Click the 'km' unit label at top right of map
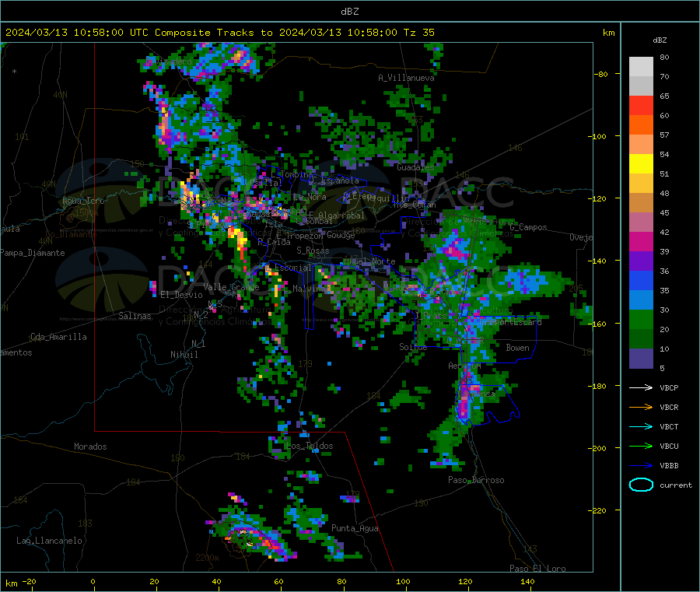 [x=608, y=33]
